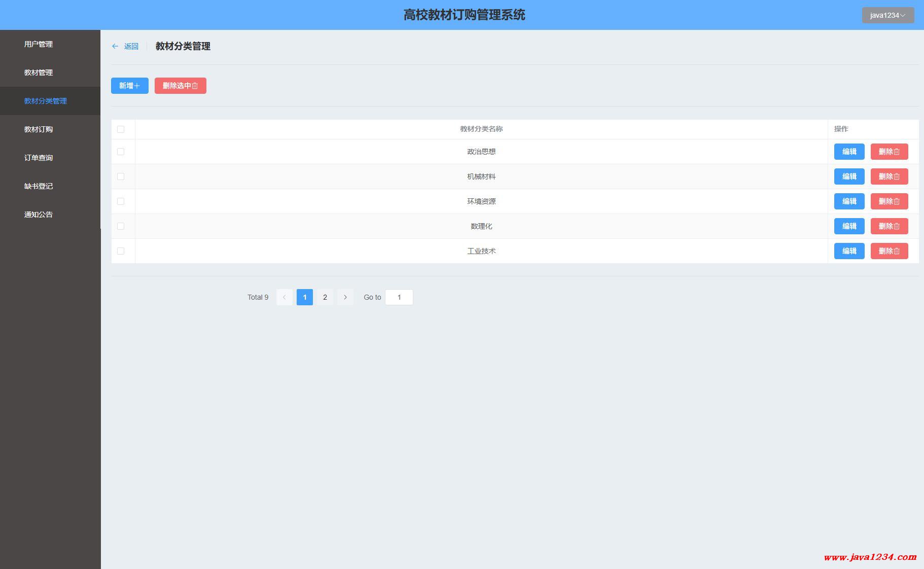Click the previous page left chevron
The image size is (924, 569).
pos(284,297)
